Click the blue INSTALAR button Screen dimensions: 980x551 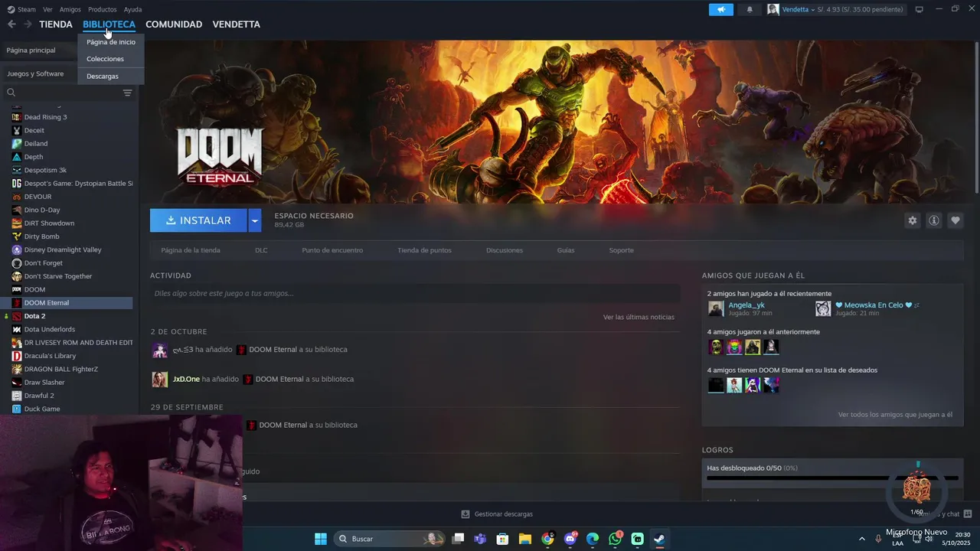(x=198, y=220)
